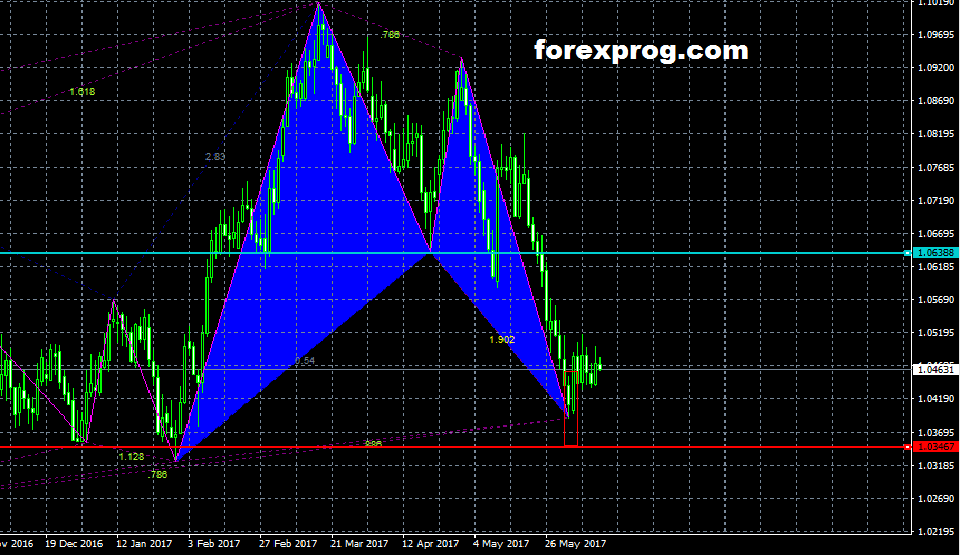Image resolution: width=960 pixels, height=555 pixels.
Task: Click the red 1.03467 price tag
Action: (936, 447)
